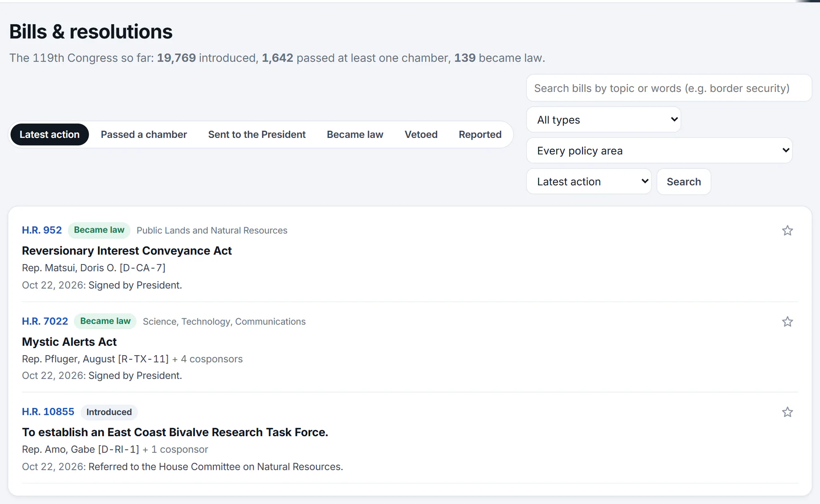Image resolution: width=820 pixels, height=504 pixels.
Task: Star the Mystic Alerts Act bill
Action: pos(787,321)
